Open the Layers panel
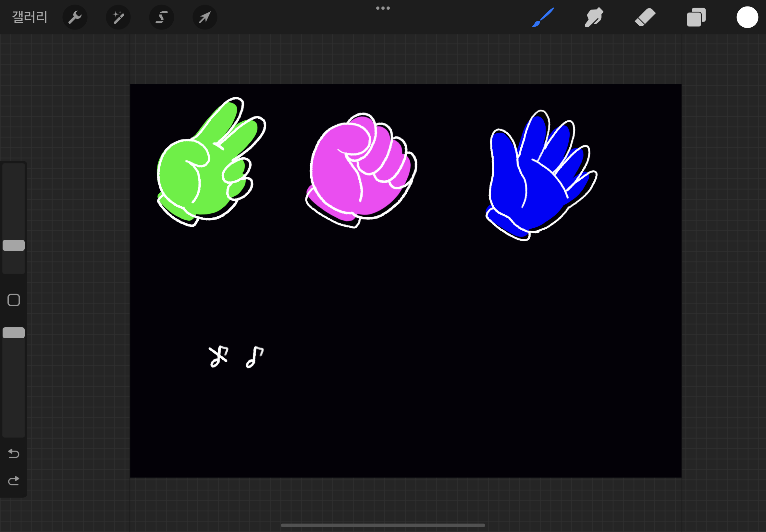766x532 pixels. click(696, 17)
